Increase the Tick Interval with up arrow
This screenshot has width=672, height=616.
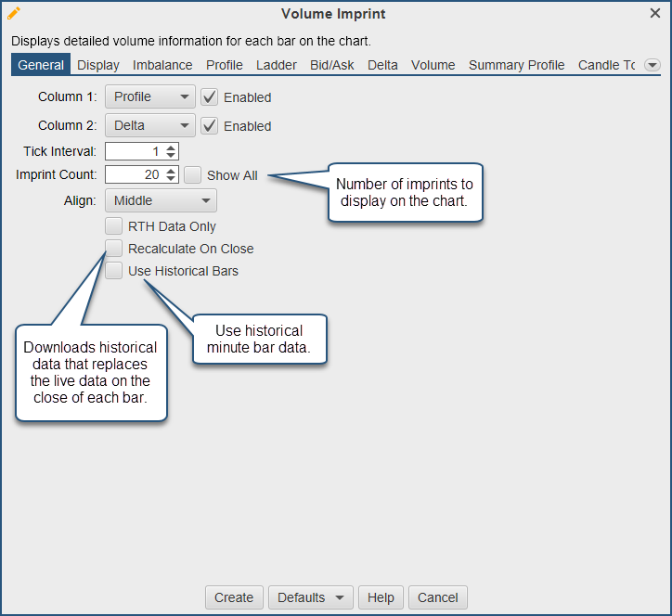(171, 147)
